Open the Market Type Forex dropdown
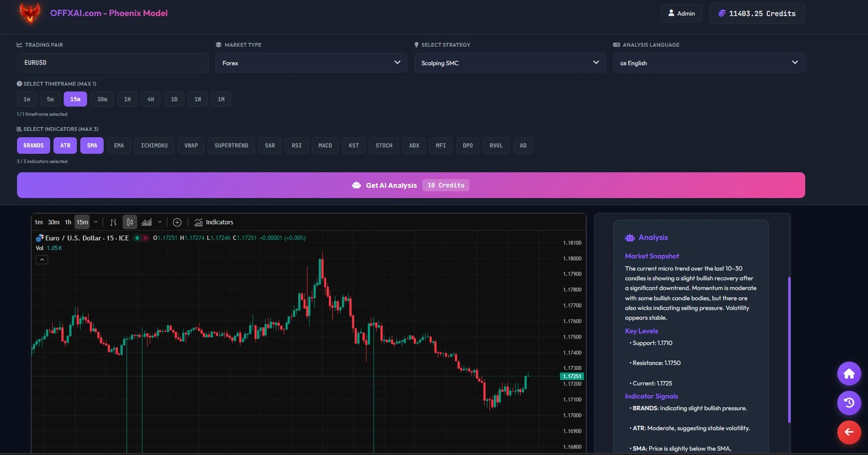Viewport: 868px width, 455px height. [311, 63]
